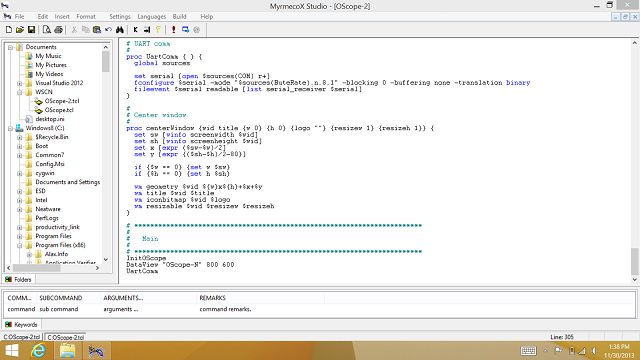Image resolution: width=640 pixels, height=360 pixels.
Task: Open the on-screen keyboard tray icon
Action: tap(528, 351)
